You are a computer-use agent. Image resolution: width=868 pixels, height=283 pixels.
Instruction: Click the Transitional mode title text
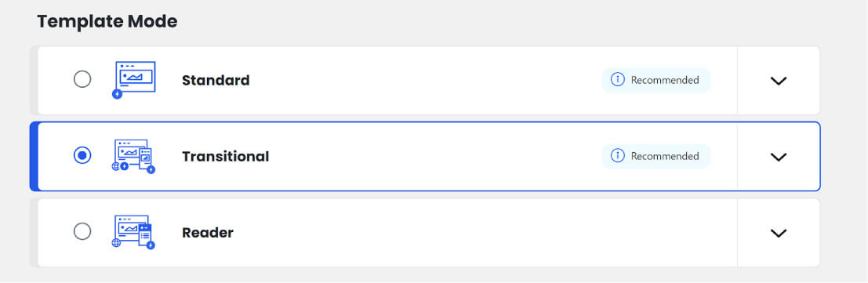point(225,157)
